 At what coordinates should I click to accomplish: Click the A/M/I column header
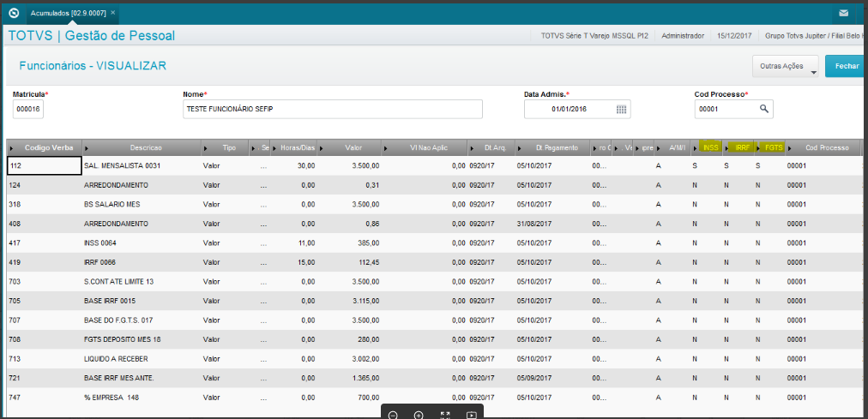pos(673,147)
